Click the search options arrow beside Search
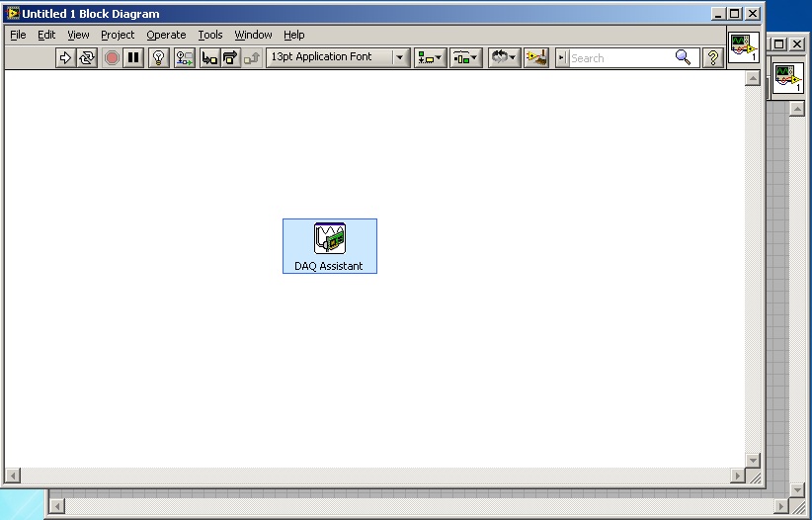The height and width of the screenshot is (520, 812). click(562, 57)
